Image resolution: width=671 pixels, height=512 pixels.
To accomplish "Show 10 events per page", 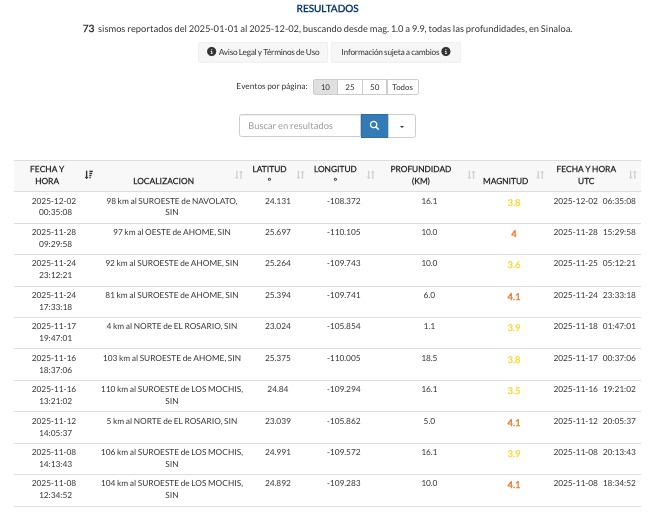I will click(325, 87).
